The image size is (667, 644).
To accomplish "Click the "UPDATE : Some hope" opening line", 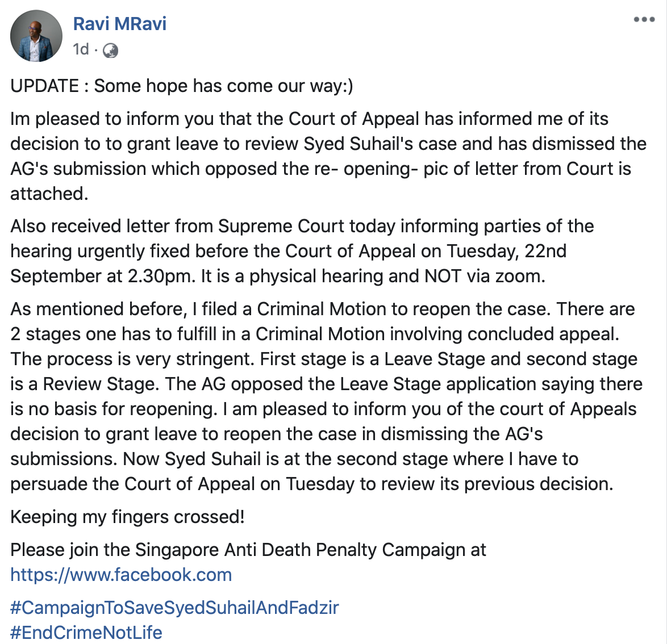I will click(x=182, y=86).
